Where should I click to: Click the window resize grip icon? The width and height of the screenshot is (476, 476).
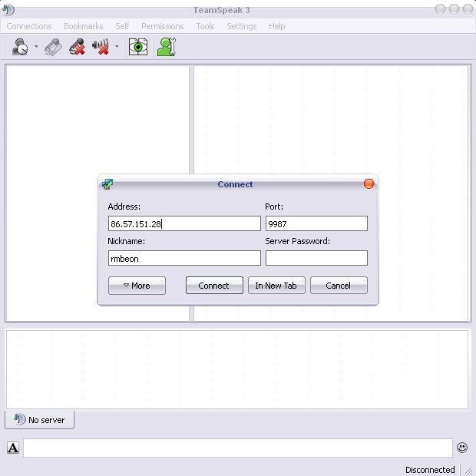pyautogui.click(x=469, y=470)
